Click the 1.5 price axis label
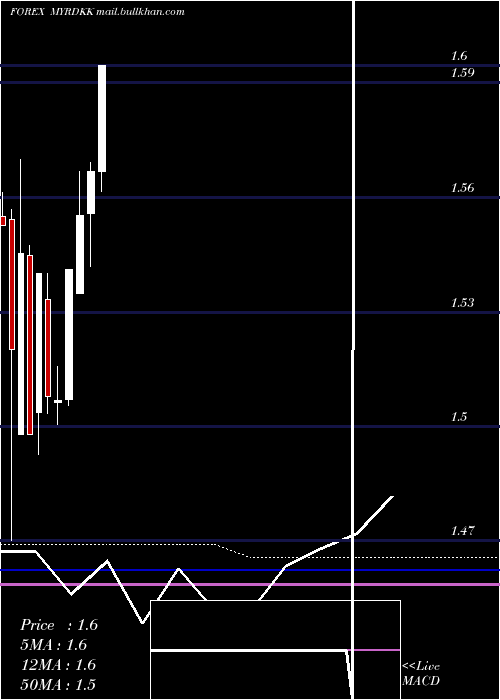 coord(459,417)
